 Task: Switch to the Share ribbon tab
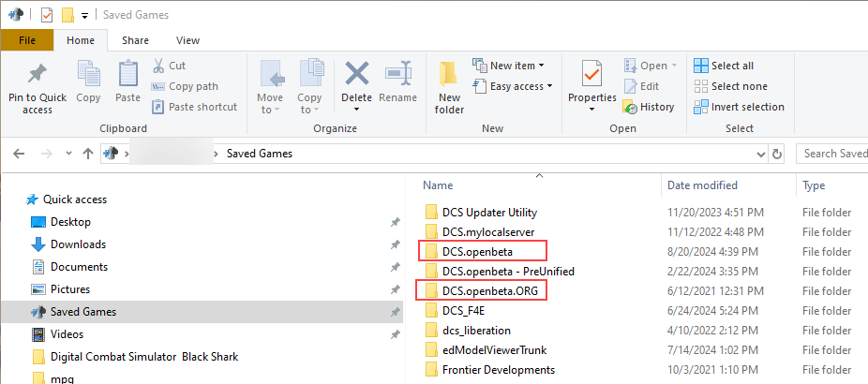tap(135, 40)
